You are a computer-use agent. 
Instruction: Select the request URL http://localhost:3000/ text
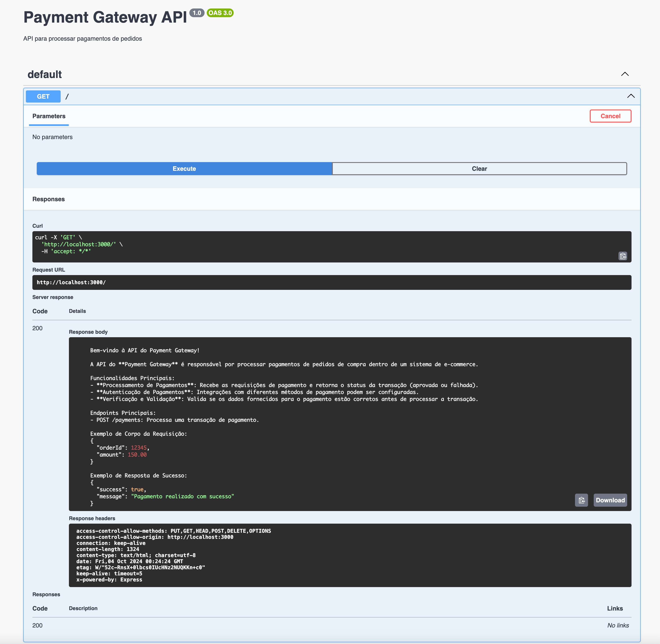(72, 282)
